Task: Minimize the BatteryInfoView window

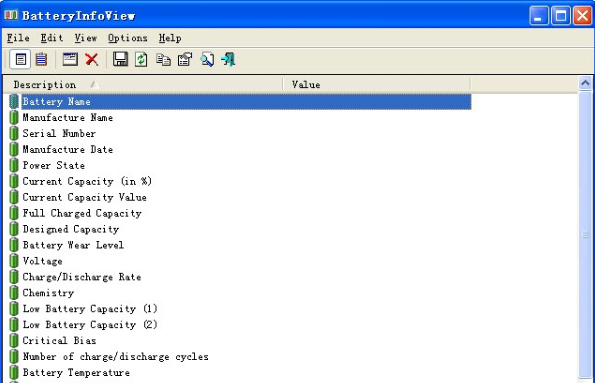Action: click(538, 16)
